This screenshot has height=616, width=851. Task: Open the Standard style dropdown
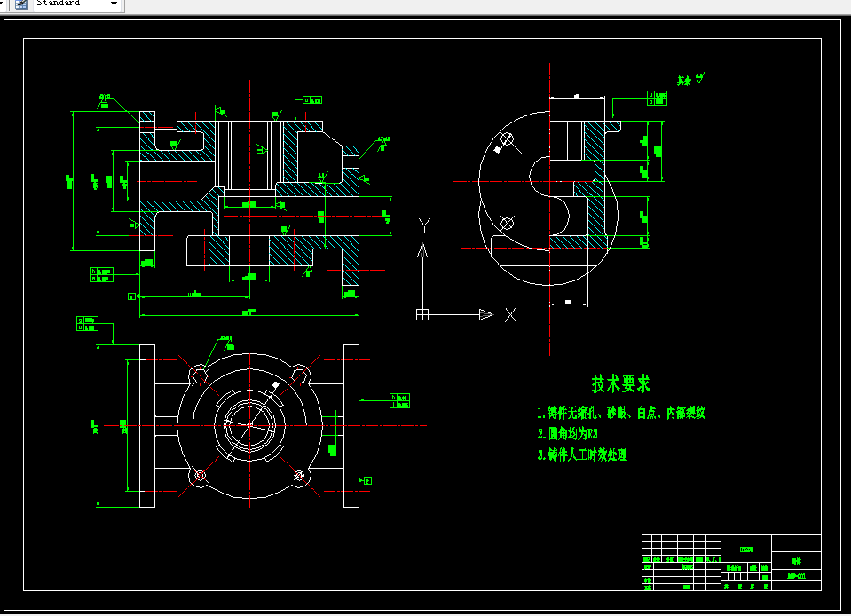(x=114, y=4)
